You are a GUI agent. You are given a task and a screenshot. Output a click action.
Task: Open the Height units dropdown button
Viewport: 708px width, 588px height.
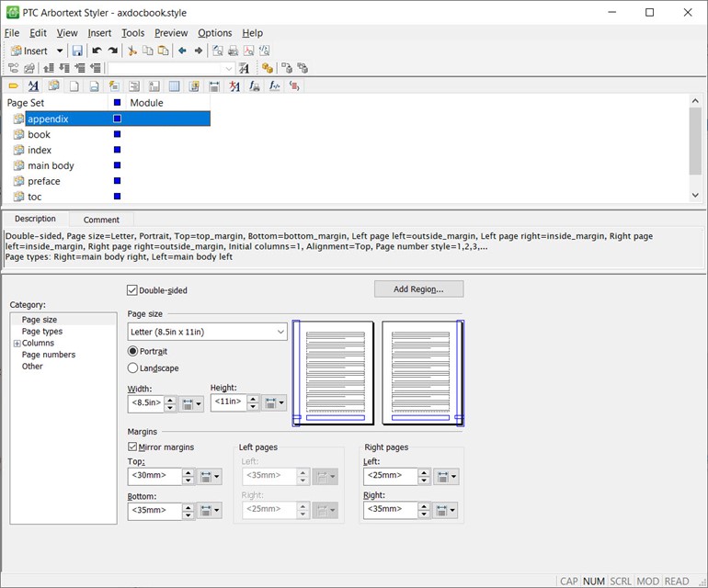275,402
